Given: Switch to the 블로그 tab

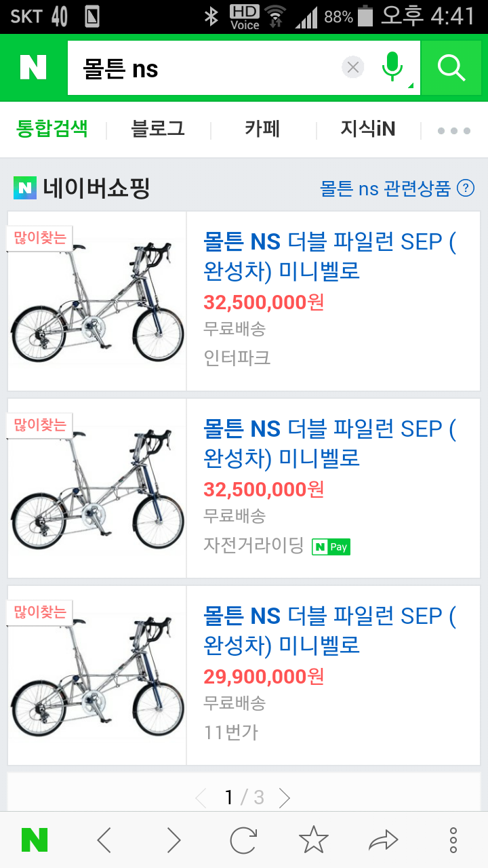Looking at the screenshot, I should point(158,129).
